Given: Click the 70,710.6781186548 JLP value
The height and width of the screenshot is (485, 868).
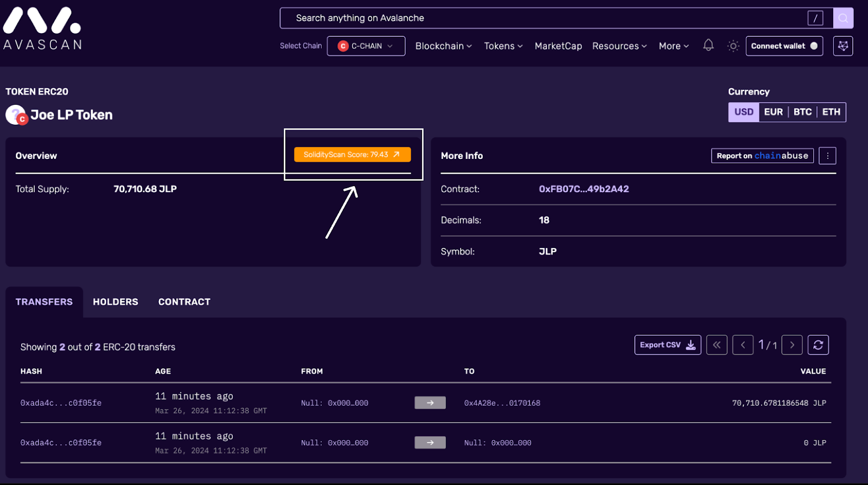Looking at the screenshot, I should [779, 403].
